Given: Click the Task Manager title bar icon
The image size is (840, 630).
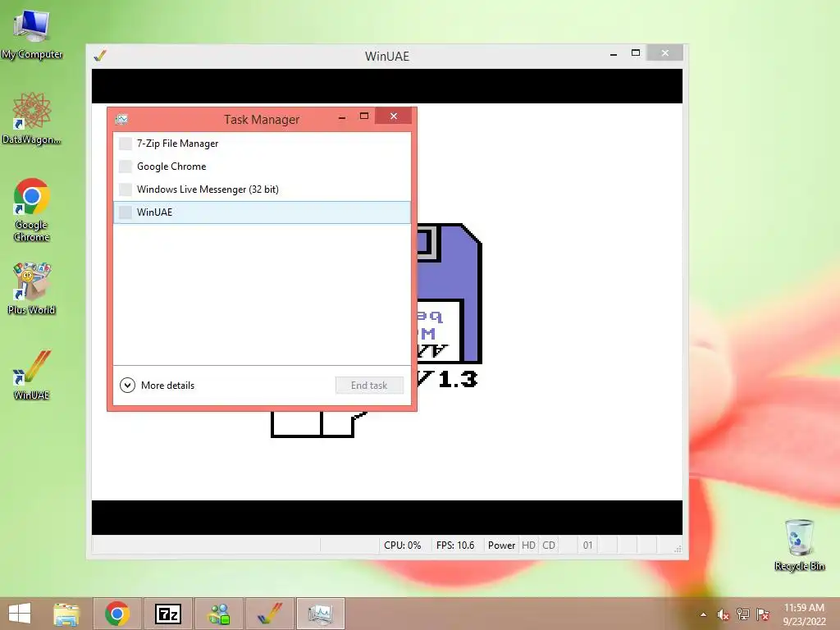Looking at the screenshot, I should click(121, 119).
